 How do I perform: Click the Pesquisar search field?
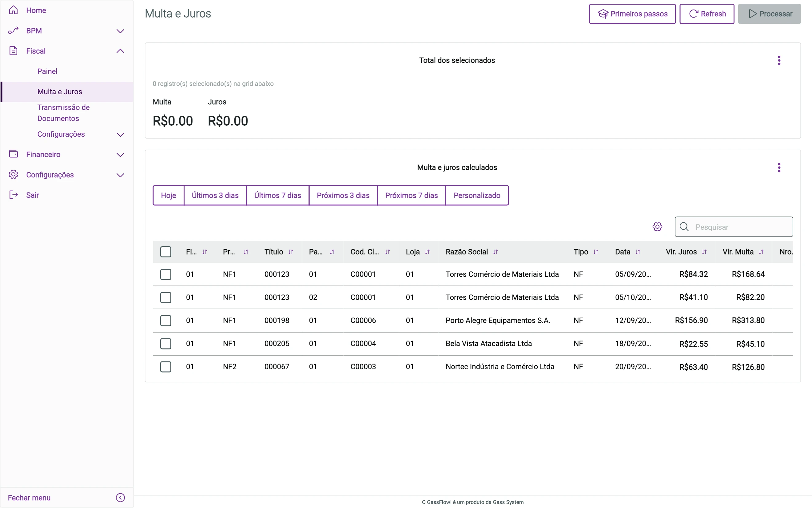click(x=734, y=227)
